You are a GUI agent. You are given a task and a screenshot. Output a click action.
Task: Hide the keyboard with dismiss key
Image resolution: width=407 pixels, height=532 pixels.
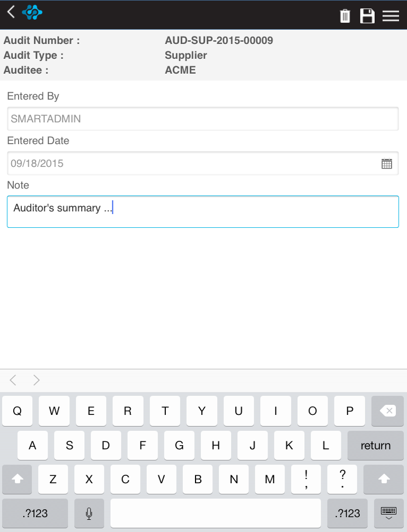(388, 513)
